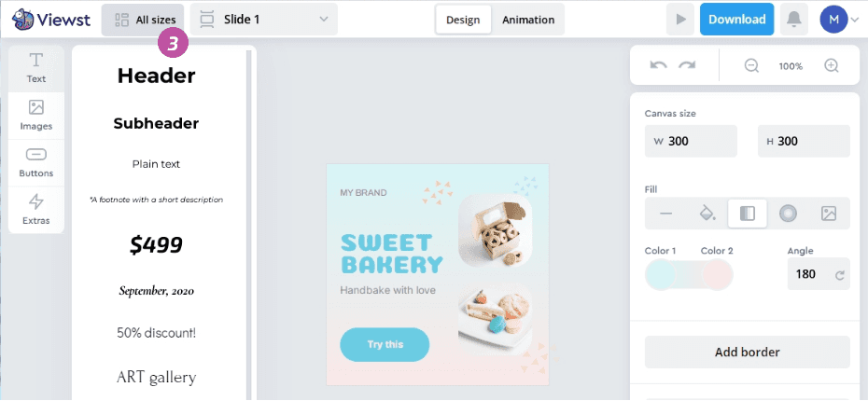The image size is (868, 401).
Task: Switch to the Design tab
Action: 463,20
